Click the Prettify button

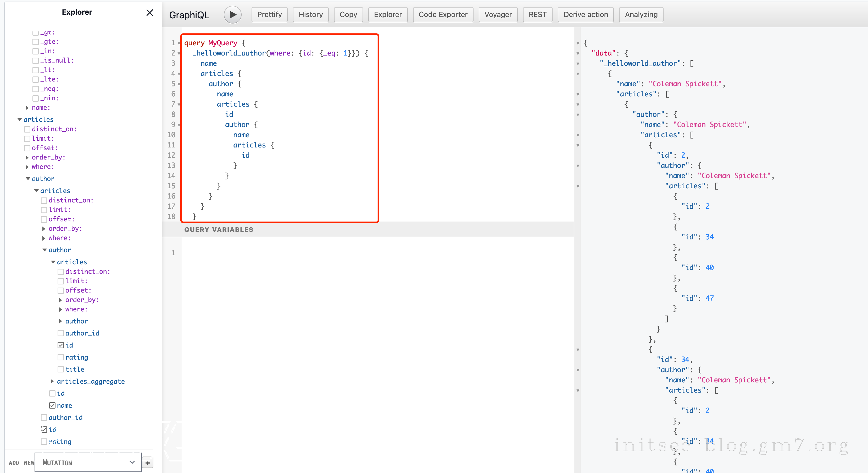(x=269, y=14)
